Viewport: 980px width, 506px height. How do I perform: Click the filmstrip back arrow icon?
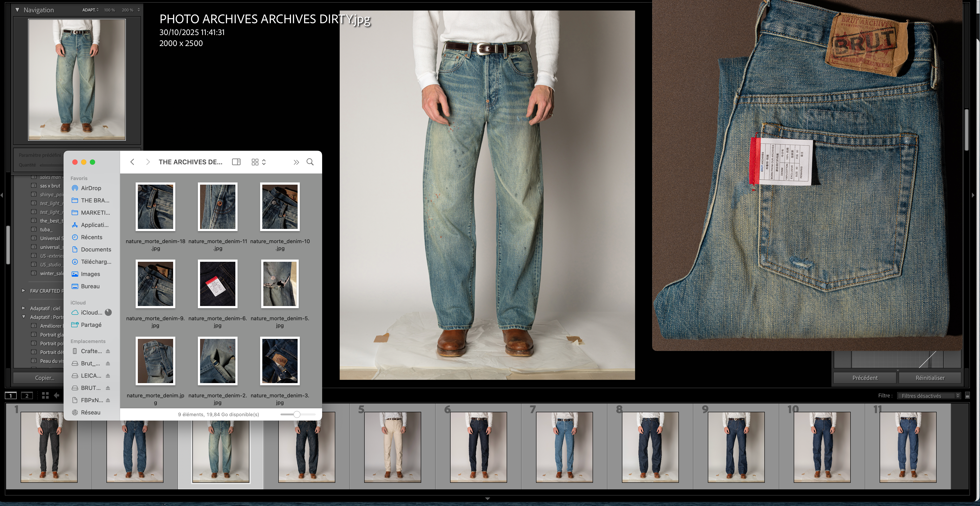(x=57, y=395)
